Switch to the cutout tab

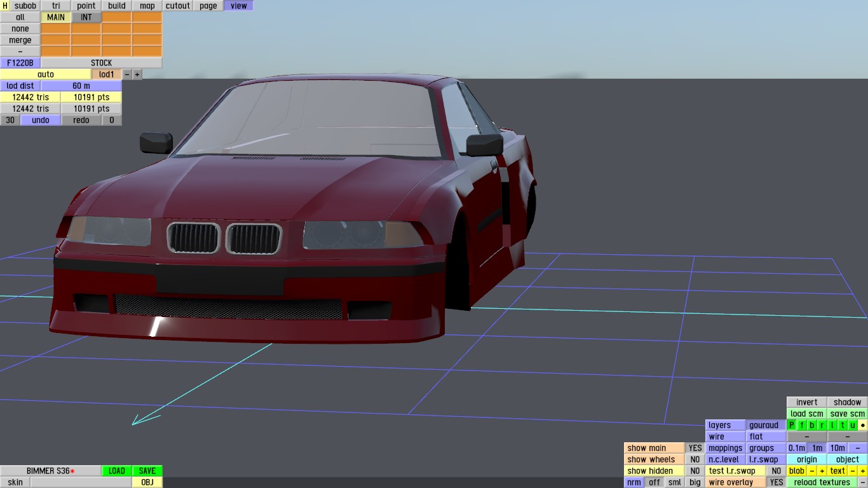178,6
